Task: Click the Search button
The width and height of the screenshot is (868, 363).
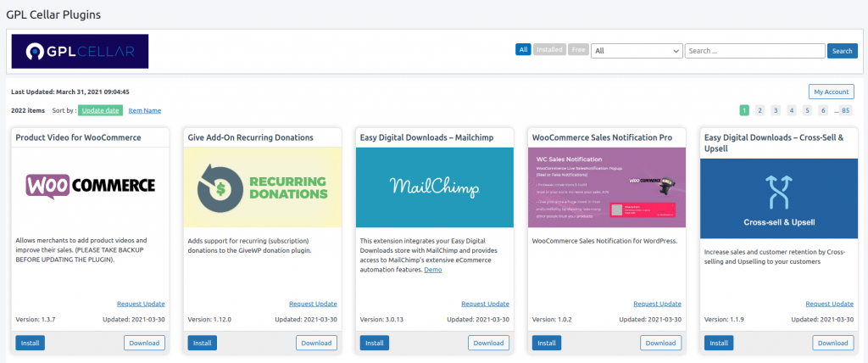Action: click(x=842, y=50)
